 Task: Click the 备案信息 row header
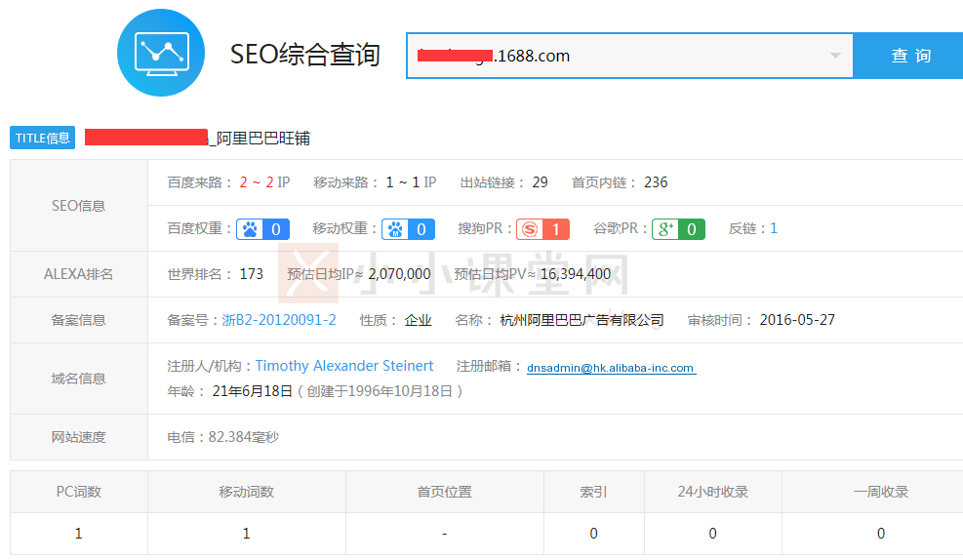point(79,320)
